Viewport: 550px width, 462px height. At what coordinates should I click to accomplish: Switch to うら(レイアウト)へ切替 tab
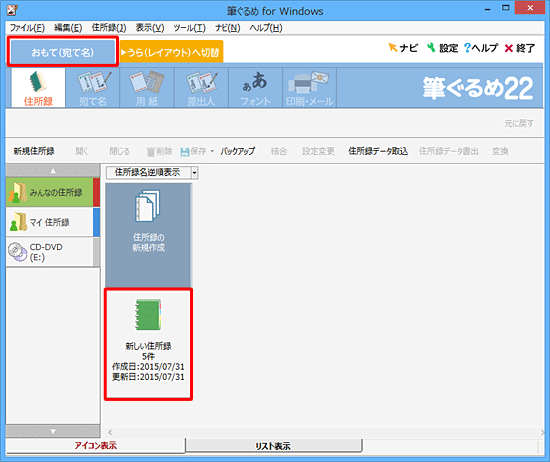click(171, 52)
